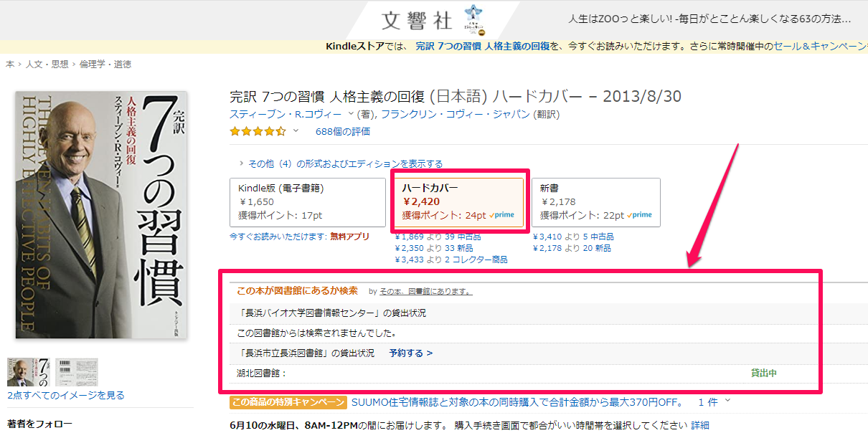Select the front cover thumbnail
This screenshot has height=433, width=868.
coord(28,372)
